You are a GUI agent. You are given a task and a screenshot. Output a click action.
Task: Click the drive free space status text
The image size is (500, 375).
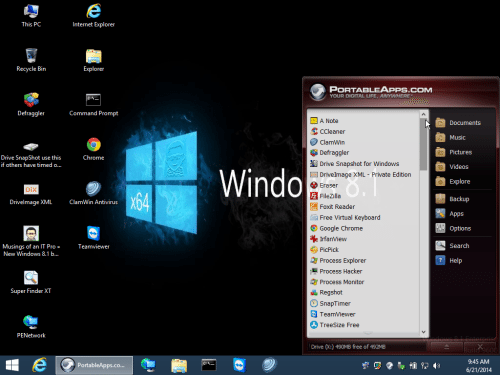click(348, 347)
